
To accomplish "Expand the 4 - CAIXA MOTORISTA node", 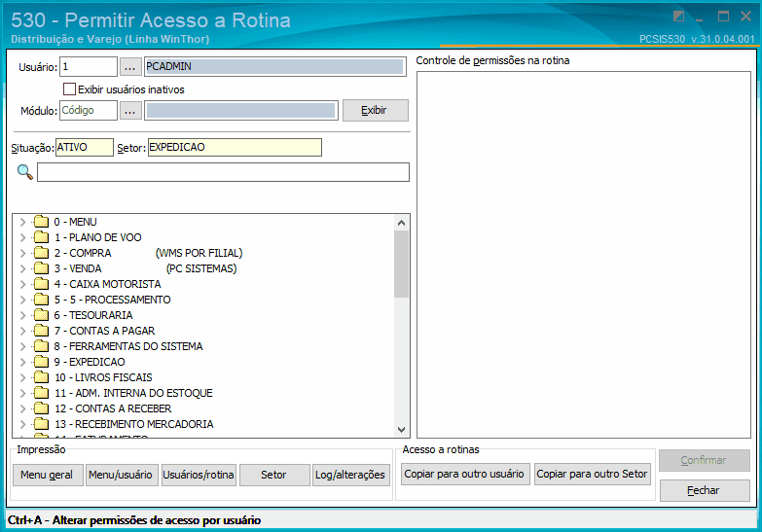I will click(x=22, y=284).
